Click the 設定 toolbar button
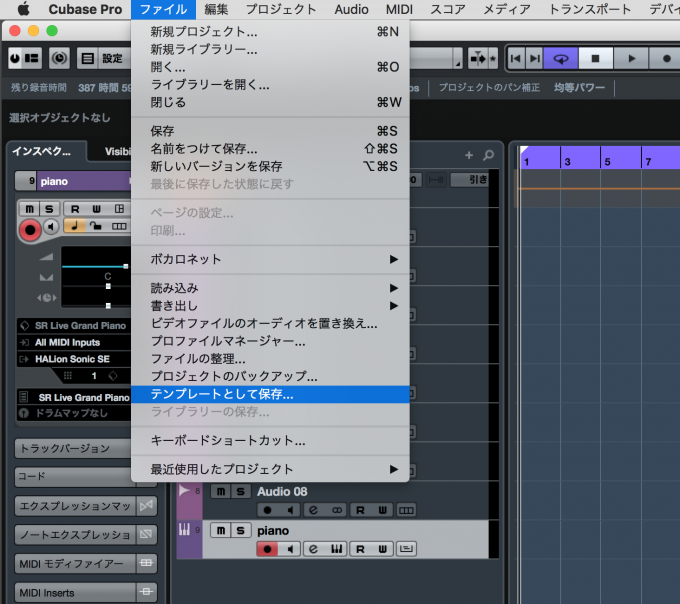This screenshot has height=604, width=680. [x=104, y=58]
